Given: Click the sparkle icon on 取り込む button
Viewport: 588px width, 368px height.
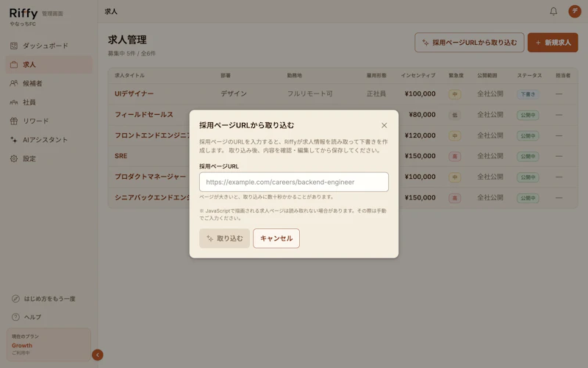Looking at the screenshot, I should pyautogui.click(x=209, y=238).
